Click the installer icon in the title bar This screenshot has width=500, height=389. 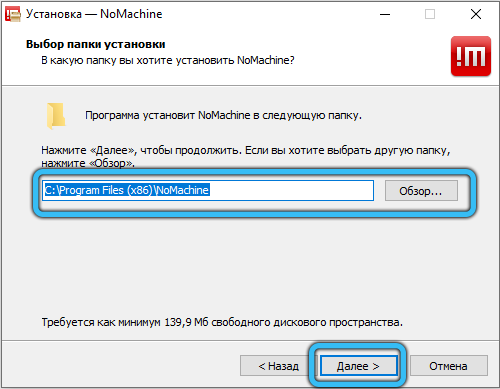coord(13,14)
